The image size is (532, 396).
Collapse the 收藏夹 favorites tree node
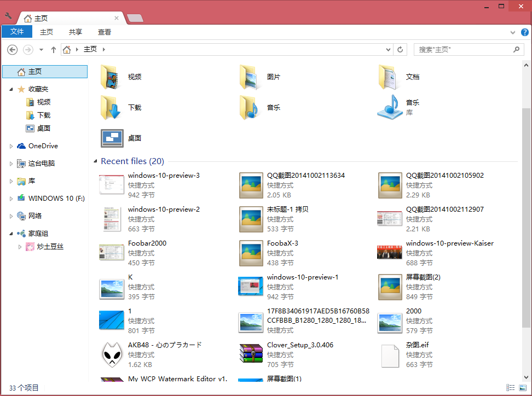point(11,89)
